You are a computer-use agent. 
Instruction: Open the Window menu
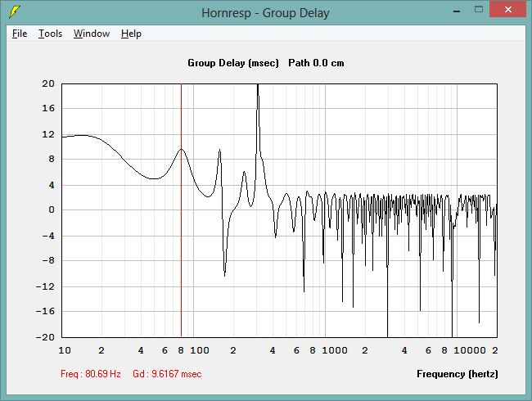click(x=92, y=34)
